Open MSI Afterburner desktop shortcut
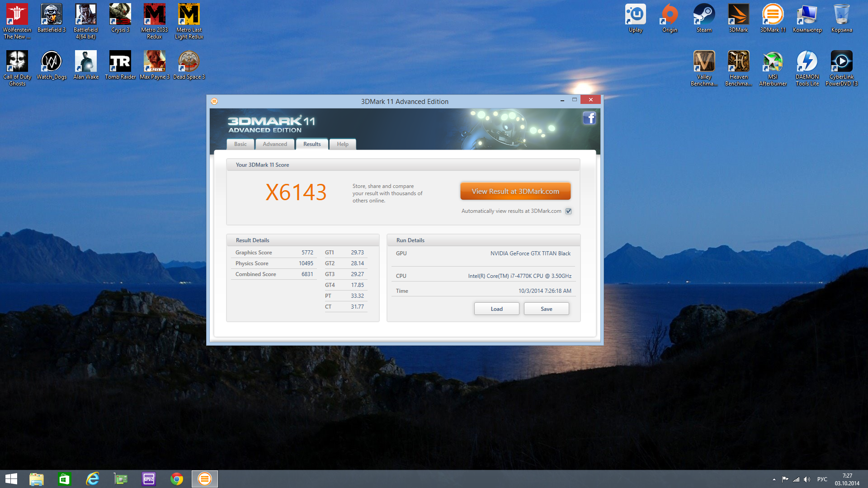868x488 pixels. 773,62
